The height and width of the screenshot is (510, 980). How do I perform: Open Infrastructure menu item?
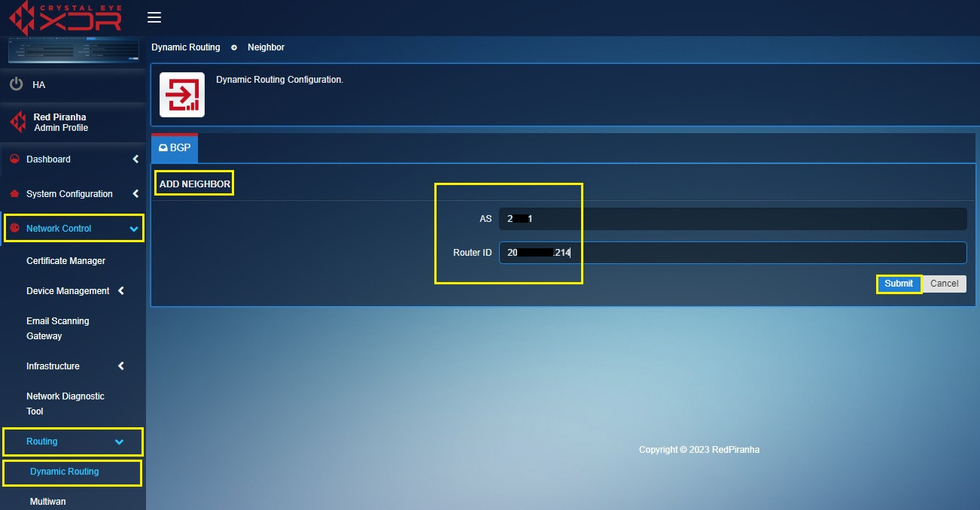pyautogui.click(x=53, y=366)
